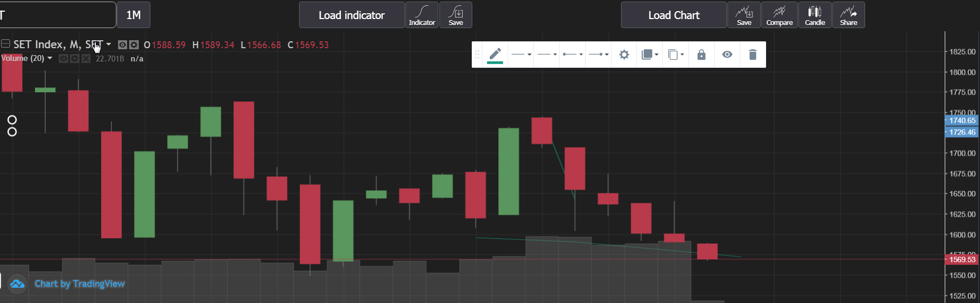The height and width of the screenshot is (303, 980).
Task: Click the Open value 1588.59
Action: [169, 45]
